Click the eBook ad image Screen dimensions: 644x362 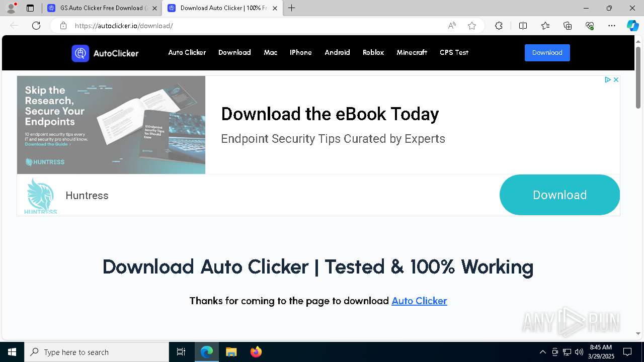(111, 125)
